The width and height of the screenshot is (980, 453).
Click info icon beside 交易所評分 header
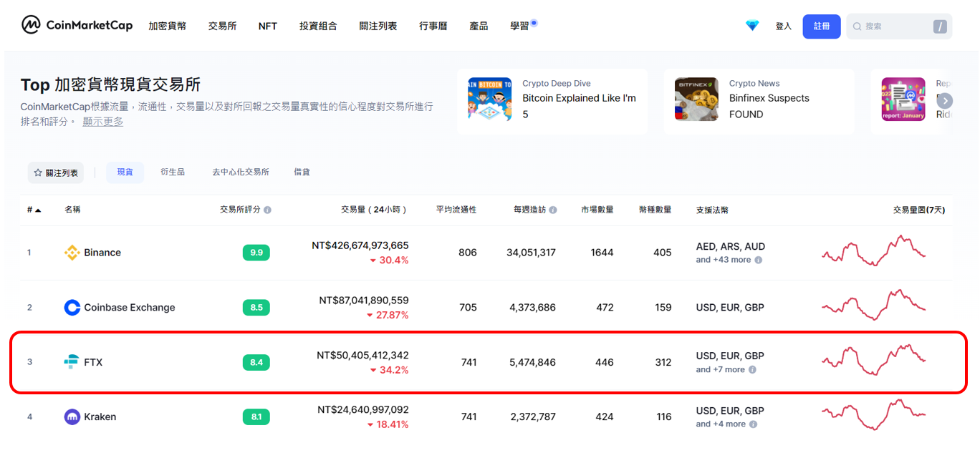click(x=268, y=210)
